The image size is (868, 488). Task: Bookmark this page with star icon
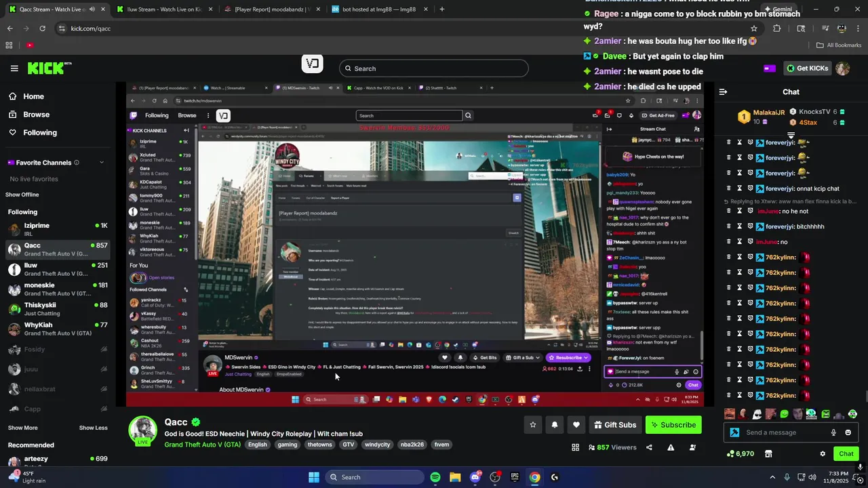(753, 28)
